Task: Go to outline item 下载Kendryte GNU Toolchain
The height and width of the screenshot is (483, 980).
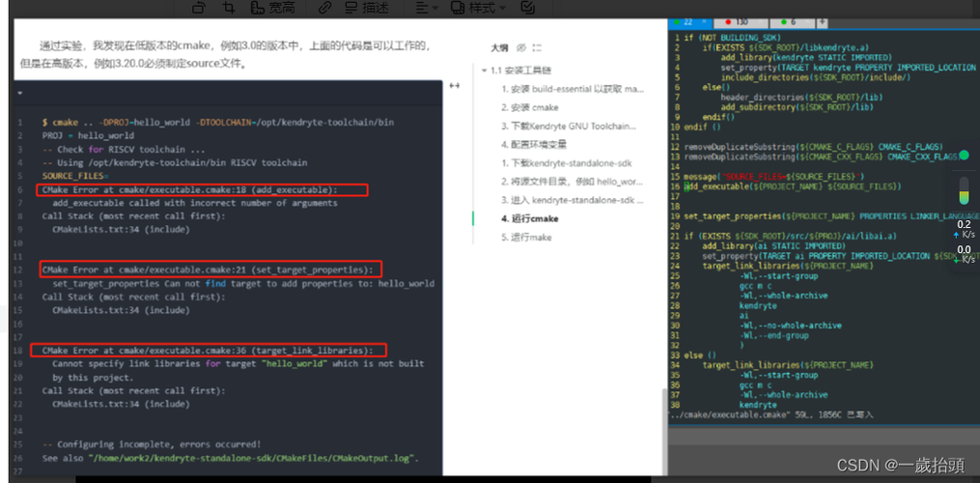Action: [x=569, y=127]
